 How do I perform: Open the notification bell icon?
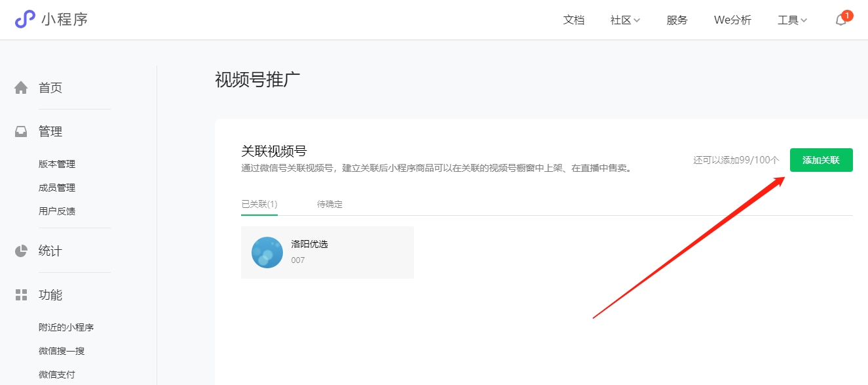click(x=841, y=20)
